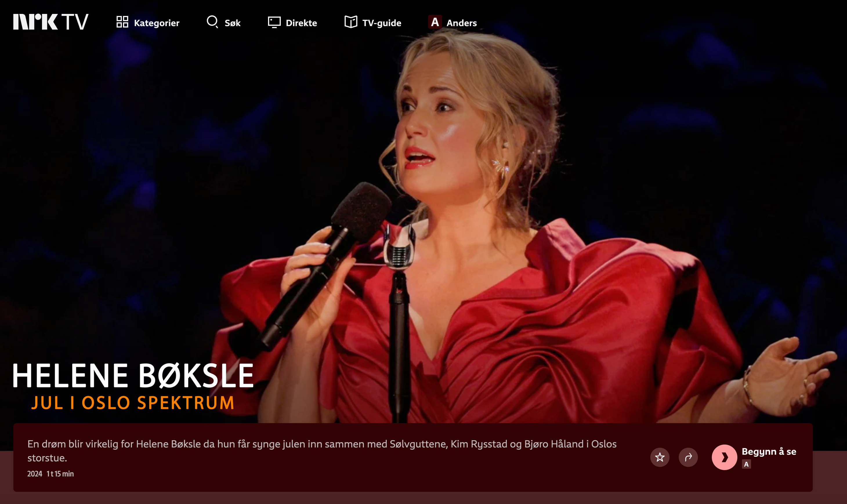Add program to favorites with star icon

point(660,457)
